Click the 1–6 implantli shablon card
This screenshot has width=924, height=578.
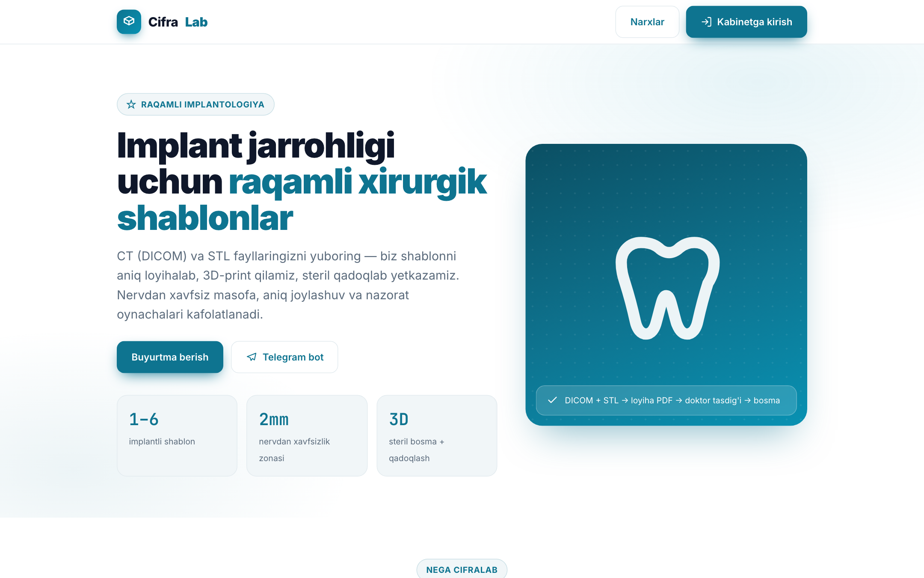pos(177,435)
